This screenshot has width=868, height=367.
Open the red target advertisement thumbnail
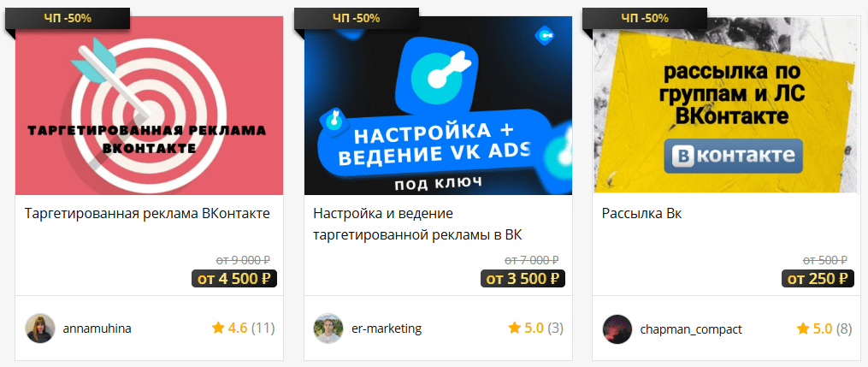coord(150,105)
